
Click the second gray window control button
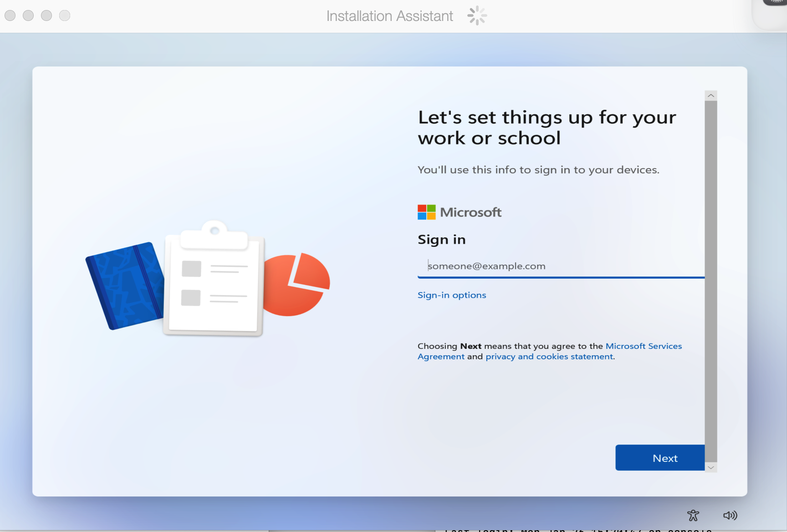coord(28,15)
